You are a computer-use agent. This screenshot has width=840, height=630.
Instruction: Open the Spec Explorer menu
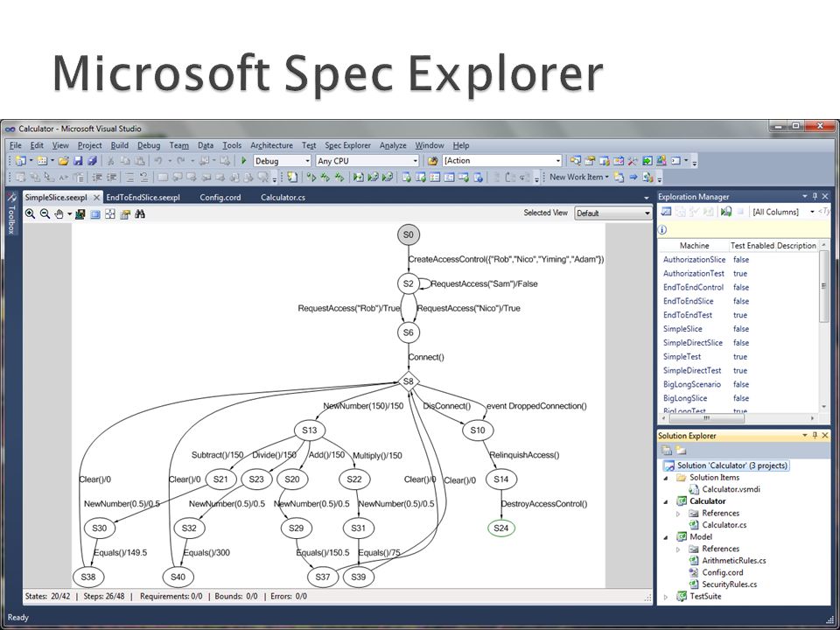(x=347, y=145)
